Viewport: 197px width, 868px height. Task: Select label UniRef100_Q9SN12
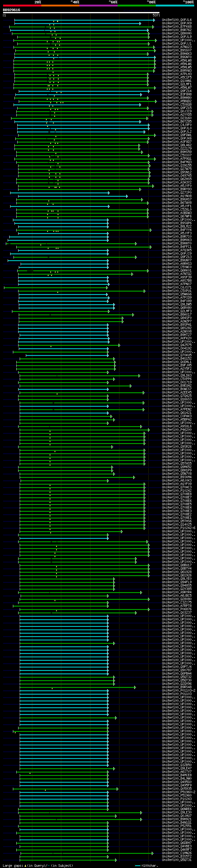(177, 172)
